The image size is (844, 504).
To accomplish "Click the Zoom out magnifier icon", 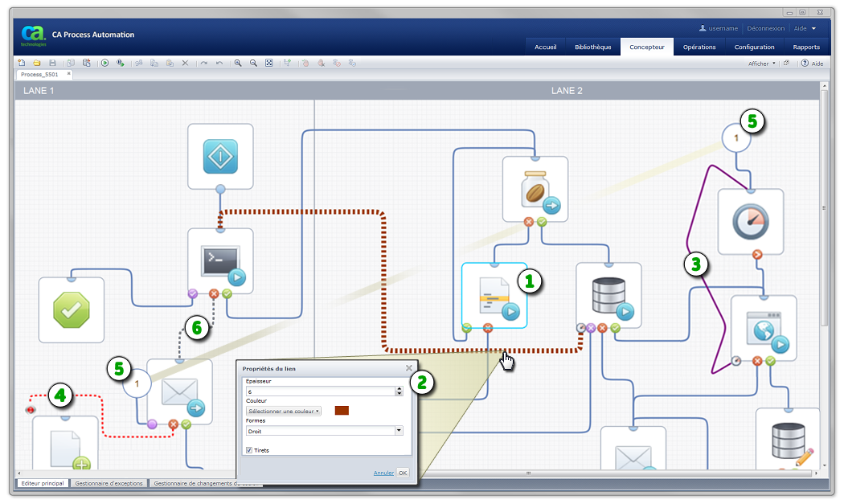I will point(253,63).
